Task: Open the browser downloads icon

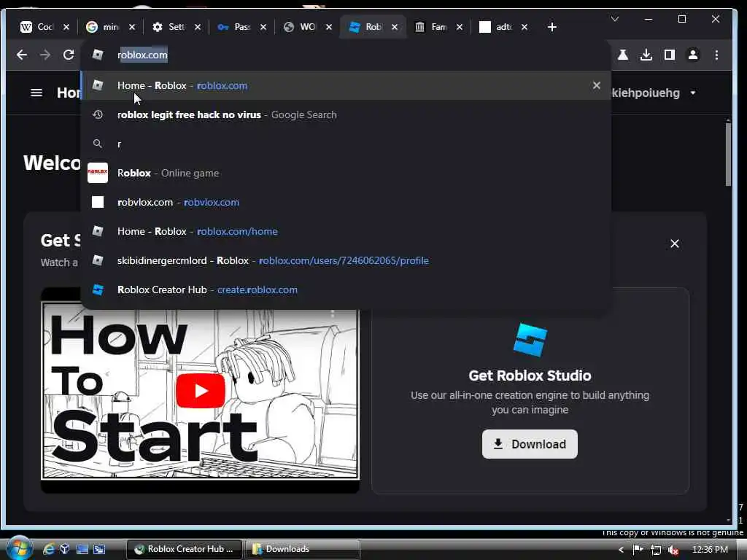Action: click(646, 55)
